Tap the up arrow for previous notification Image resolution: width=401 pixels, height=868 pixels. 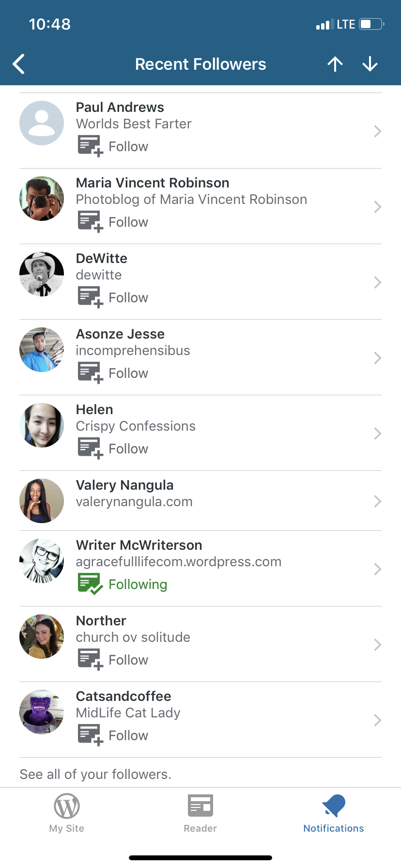335,64
